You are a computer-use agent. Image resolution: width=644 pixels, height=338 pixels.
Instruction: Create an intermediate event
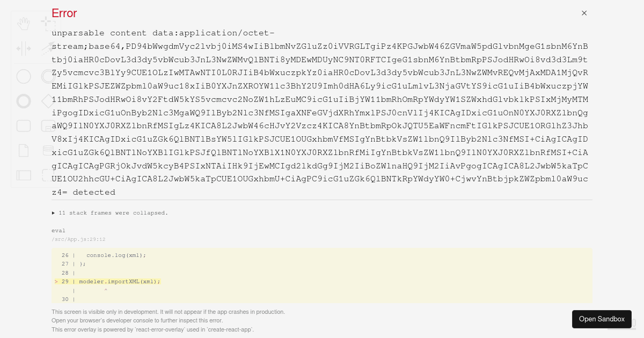(48, 76)
